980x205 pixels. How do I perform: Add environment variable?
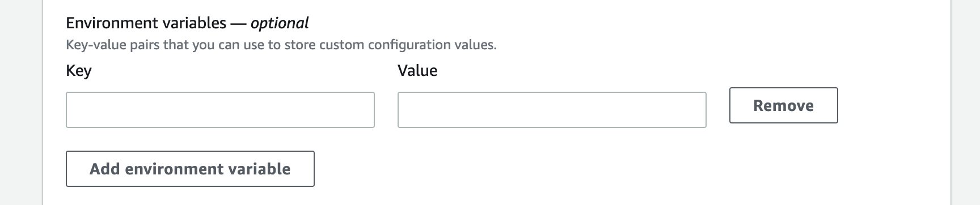(190, 169)
